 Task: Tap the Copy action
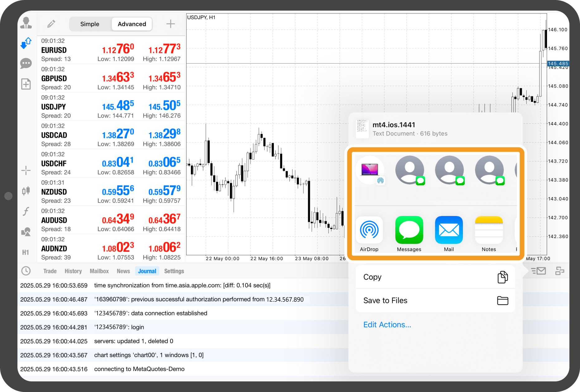tap(435, 277)
